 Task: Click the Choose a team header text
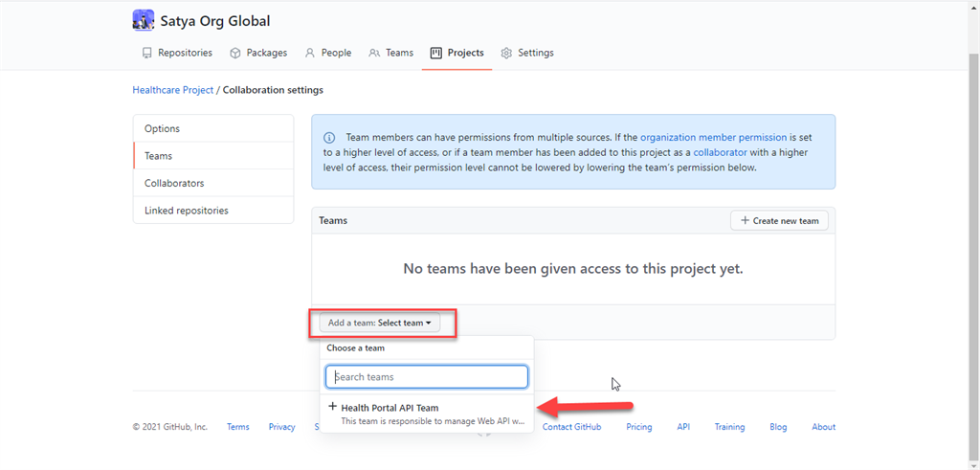(x=356, y=348)
